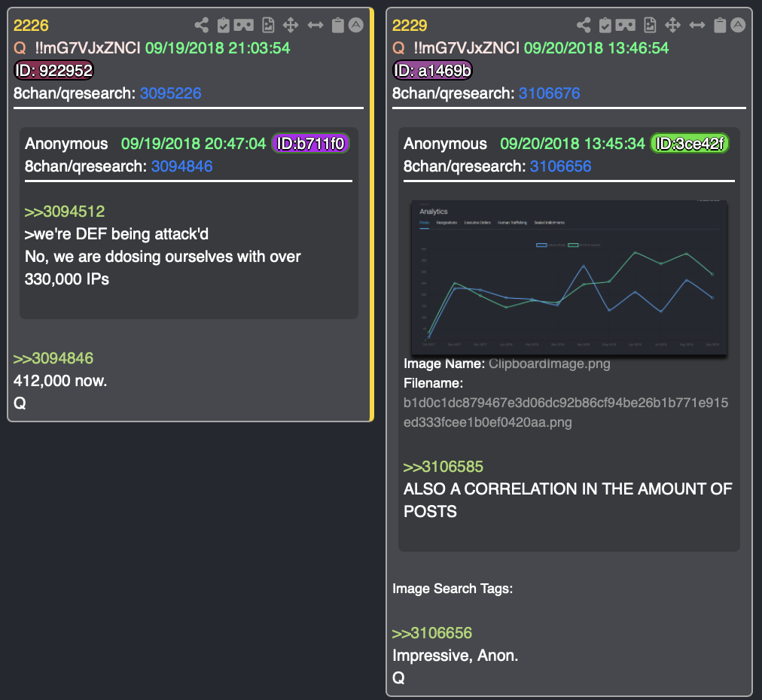Click the clipboard-check icon on post 2226
The height and width of the screenshot is (700, 762).
click(x=223, y=26)
